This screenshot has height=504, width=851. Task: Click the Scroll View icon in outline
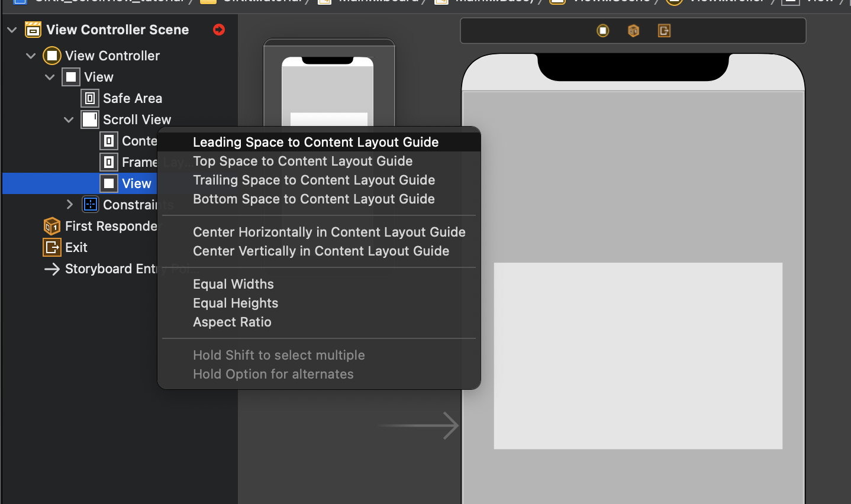90,119
